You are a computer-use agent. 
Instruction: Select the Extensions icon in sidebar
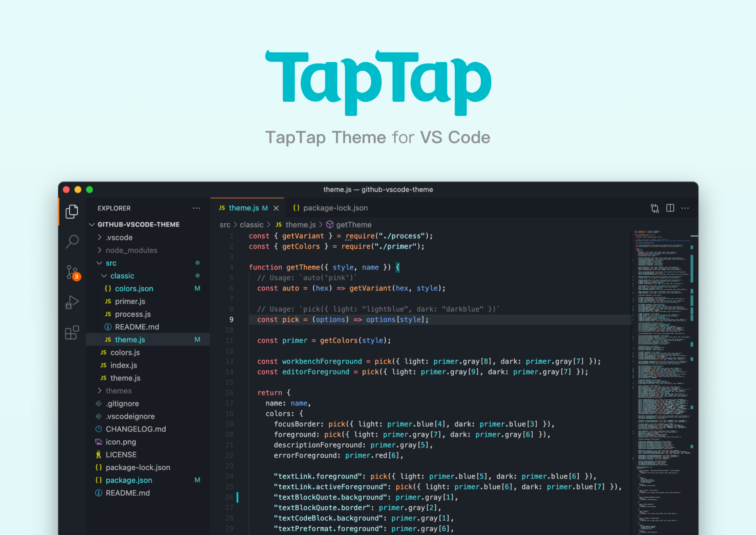(73, 333)
